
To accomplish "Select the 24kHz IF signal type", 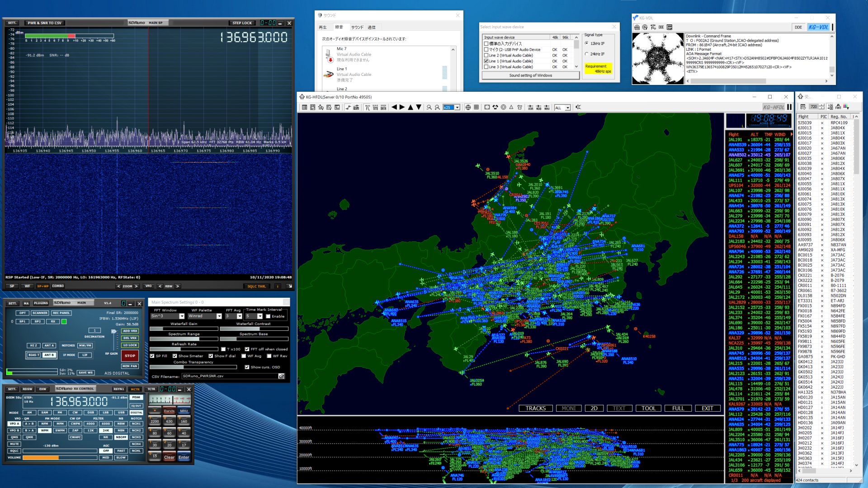I will pos(587,54).
